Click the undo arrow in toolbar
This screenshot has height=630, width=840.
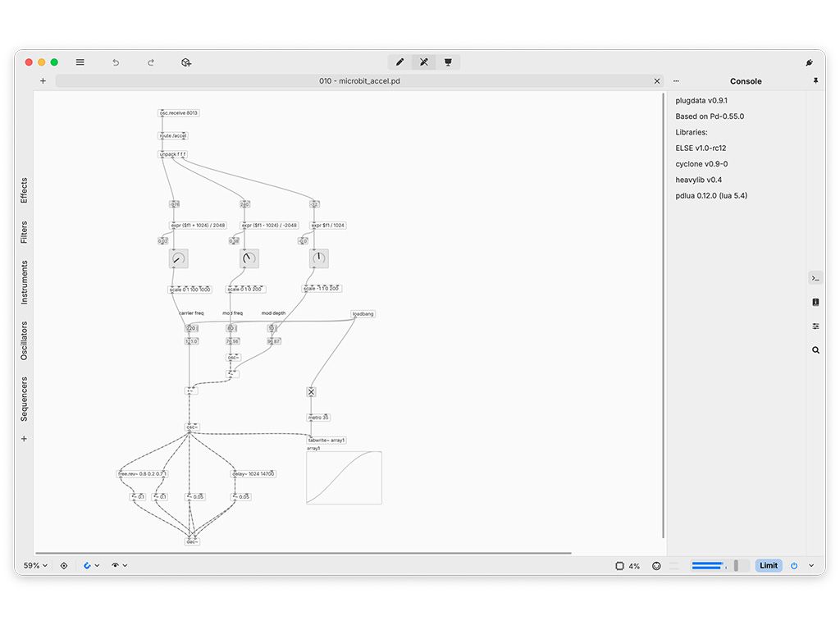(x=116, y=62)
